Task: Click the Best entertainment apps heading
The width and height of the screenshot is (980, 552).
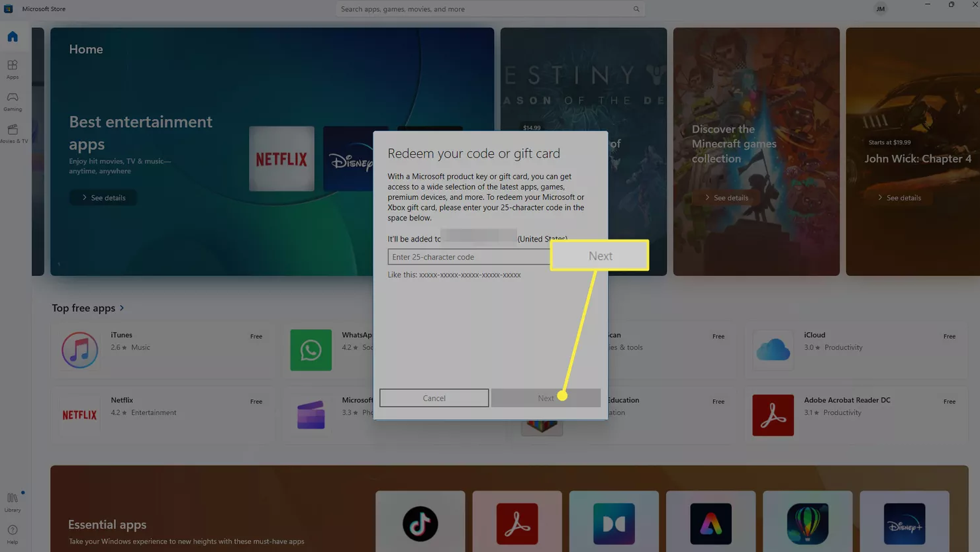Action: (x=140, y=132)
